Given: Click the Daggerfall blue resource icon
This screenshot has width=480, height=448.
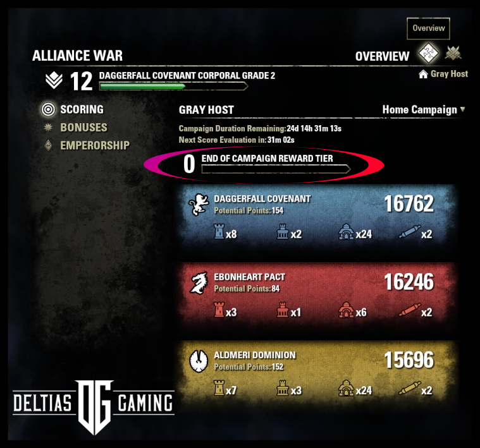Looking at the screenshot, I should [x=346, y=231].
